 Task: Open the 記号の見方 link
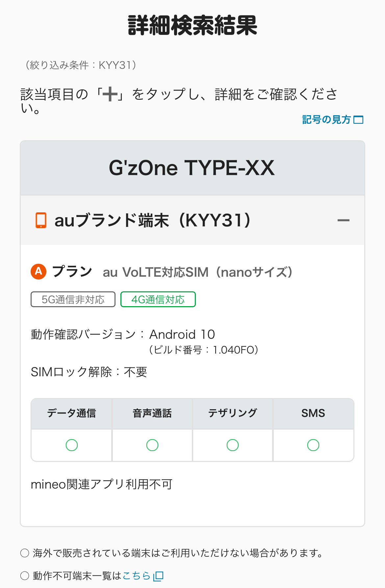click(x=326, y=120)
